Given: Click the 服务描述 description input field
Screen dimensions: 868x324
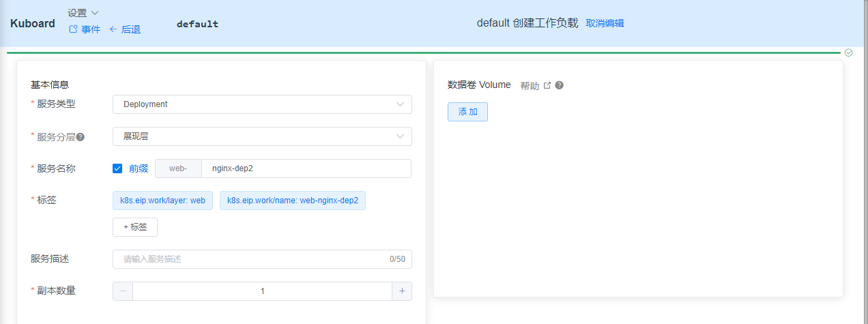Looking at the screenshot, I should [262, 259].
